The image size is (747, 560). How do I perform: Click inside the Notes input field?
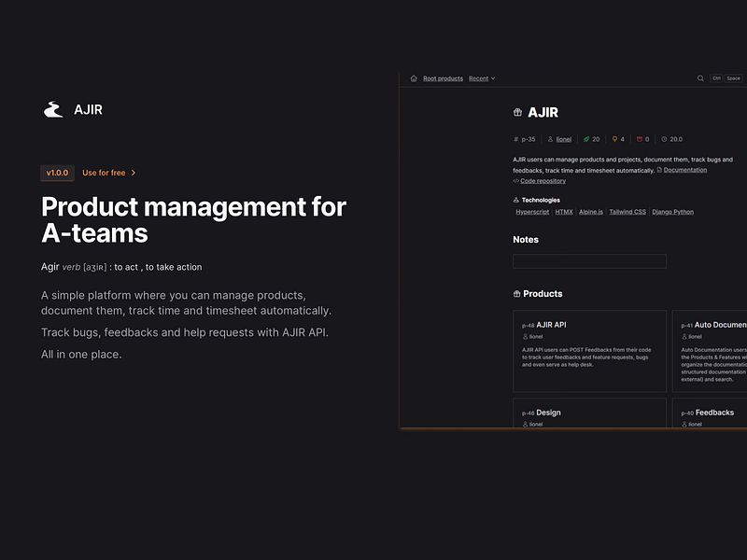588,260
